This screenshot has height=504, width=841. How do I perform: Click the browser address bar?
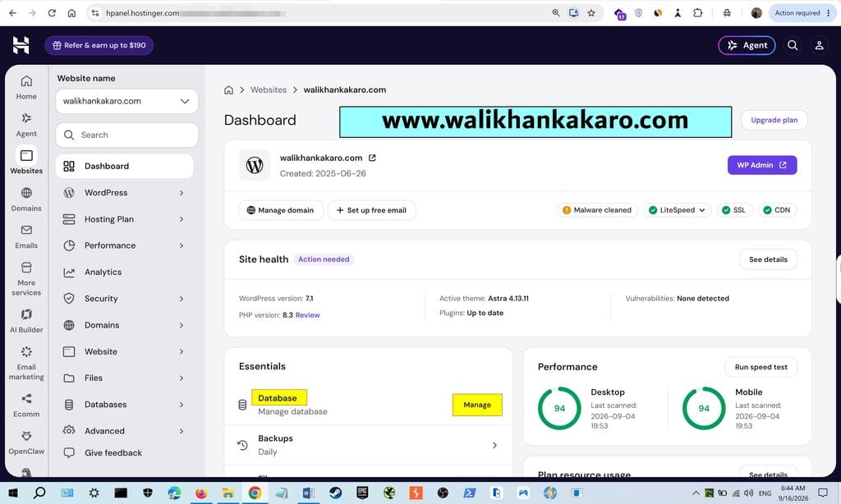click(322, 13)
